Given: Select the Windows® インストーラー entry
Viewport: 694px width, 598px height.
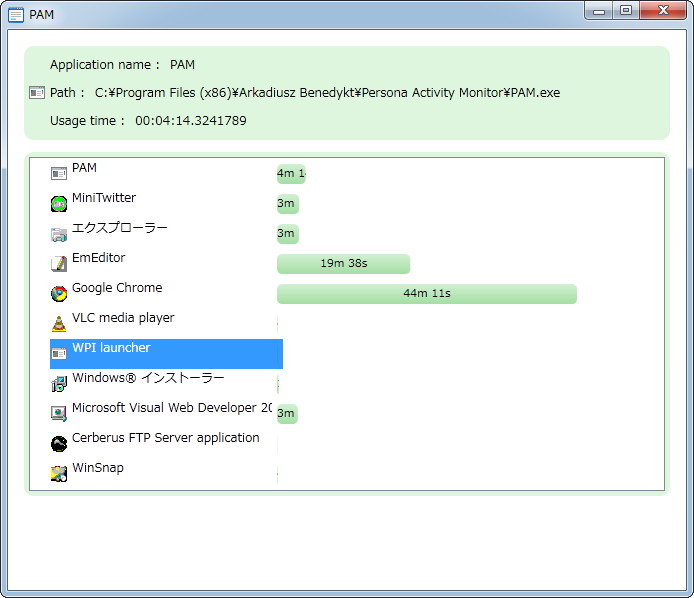Looking at the screenshot, I should click(148, 378).
